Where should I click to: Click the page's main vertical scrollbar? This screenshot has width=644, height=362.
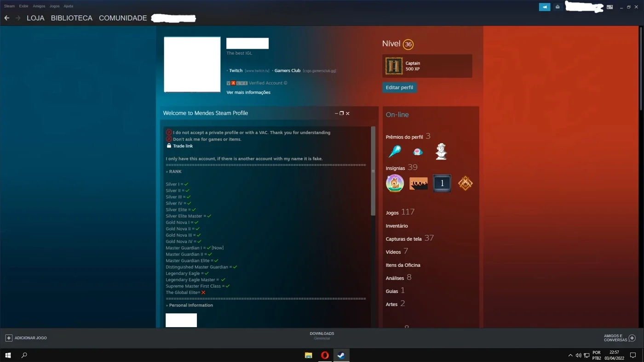pos(641,68)
